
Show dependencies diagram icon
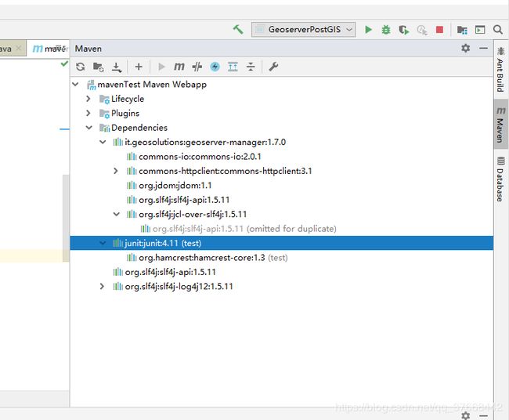tap(233, 67)
